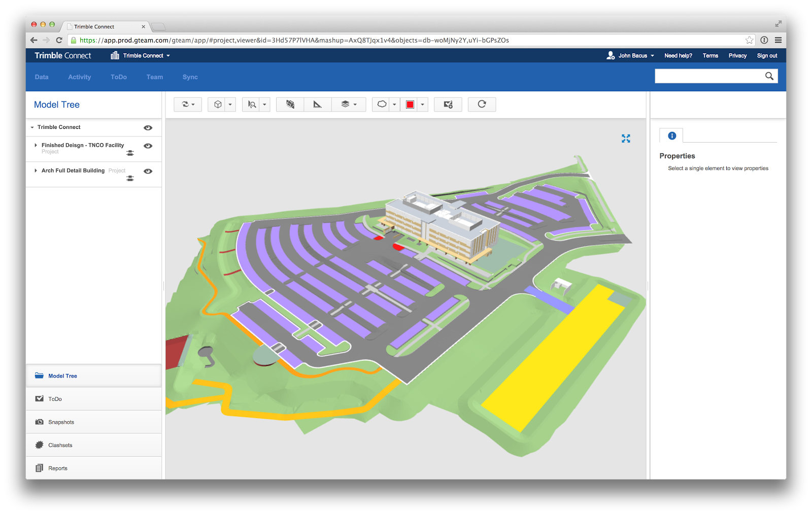The height and width of the screenshot is (515, 812).
Task: Hide the Finished Deisgn - TNCO Facility model
Action: (148, 146)
